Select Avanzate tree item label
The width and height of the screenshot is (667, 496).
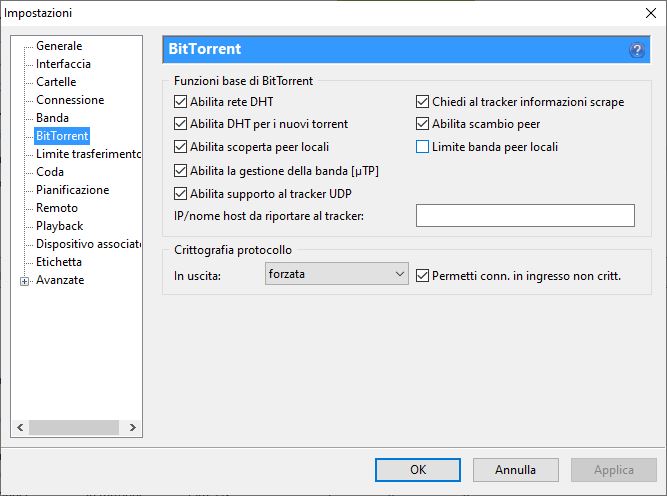(x=60, y=280)
